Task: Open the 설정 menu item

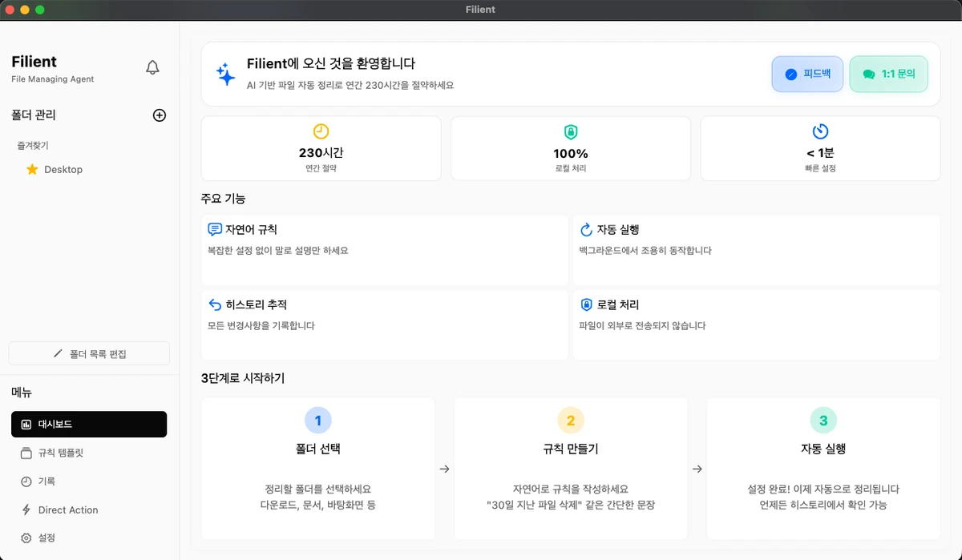Action: (x=89, y=538)
